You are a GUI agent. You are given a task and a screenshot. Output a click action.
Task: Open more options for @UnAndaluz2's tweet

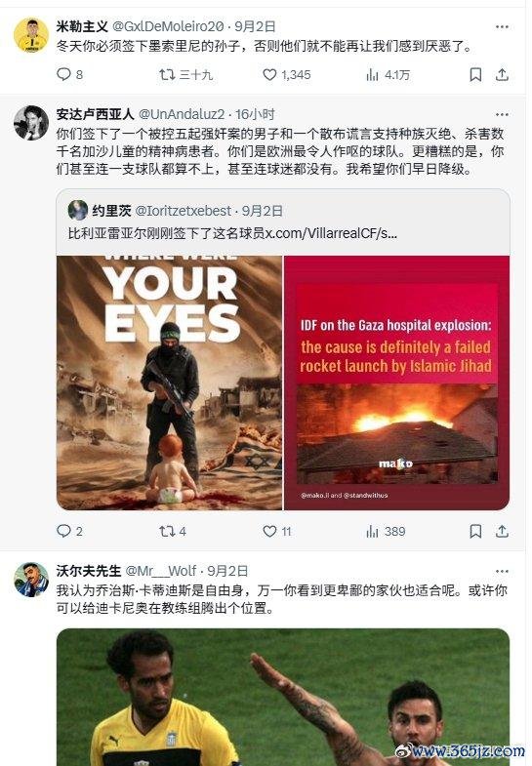pos(502,115)
